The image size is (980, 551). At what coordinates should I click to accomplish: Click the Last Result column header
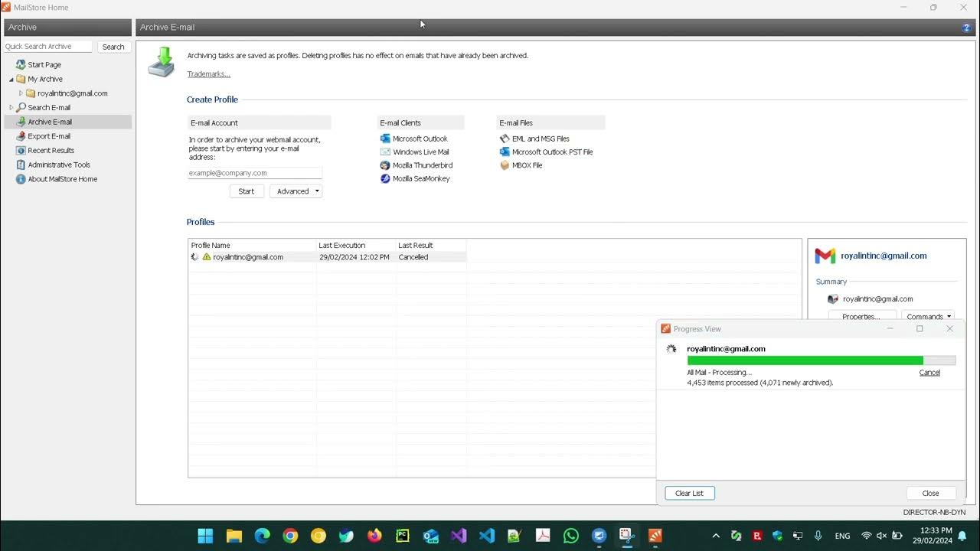tap(431, 245)
